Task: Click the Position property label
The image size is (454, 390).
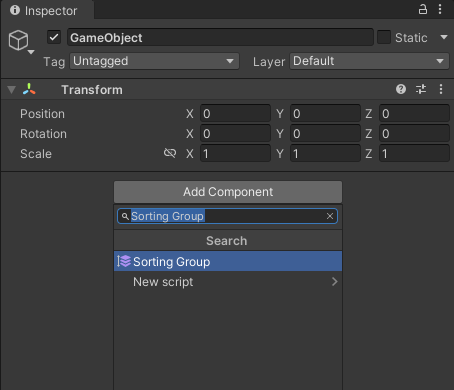Action: 42,114
